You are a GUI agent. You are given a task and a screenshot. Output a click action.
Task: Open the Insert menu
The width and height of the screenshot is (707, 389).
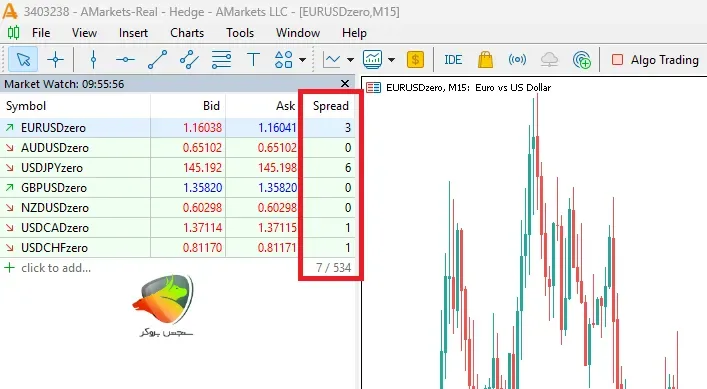coord(133,33)
